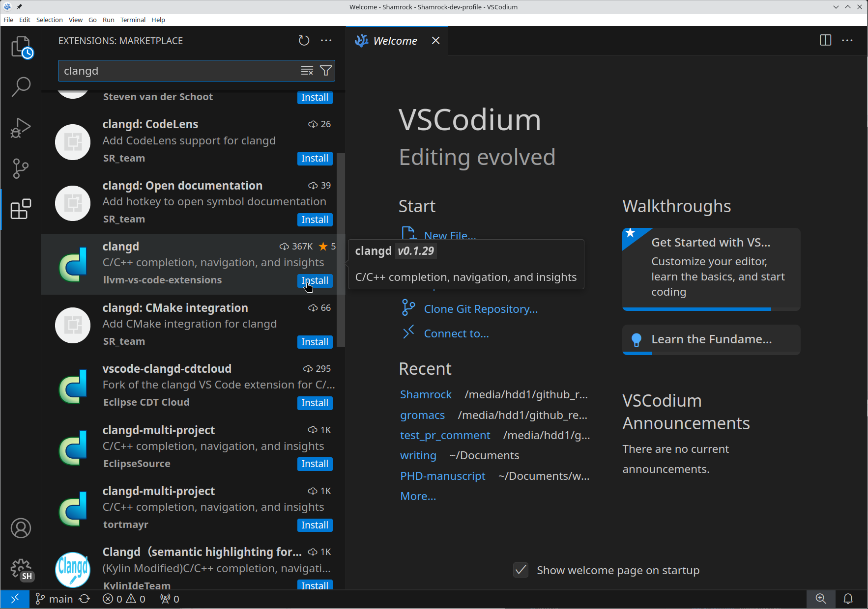Viewport: 868px width, 609px height.
Task: Open the Go menu
Action: click(92, 20)
